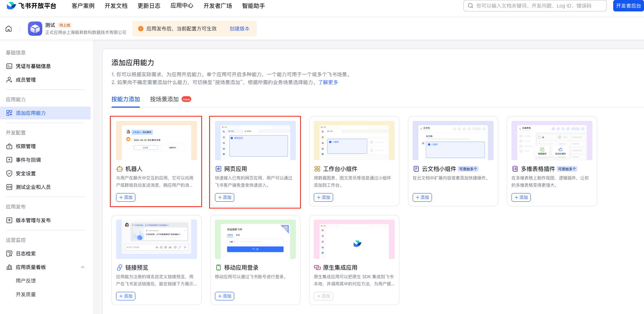Switch to the 按场景添加 tab

[164, 99]
